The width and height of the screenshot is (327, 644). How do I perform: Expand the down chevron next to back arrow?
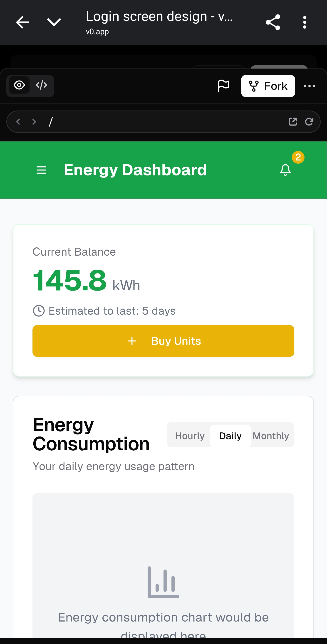54,22
